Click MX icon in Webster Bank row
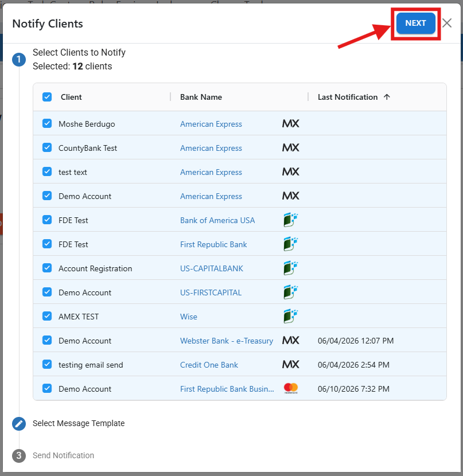 pyautogui.click(x=290, y=340)
